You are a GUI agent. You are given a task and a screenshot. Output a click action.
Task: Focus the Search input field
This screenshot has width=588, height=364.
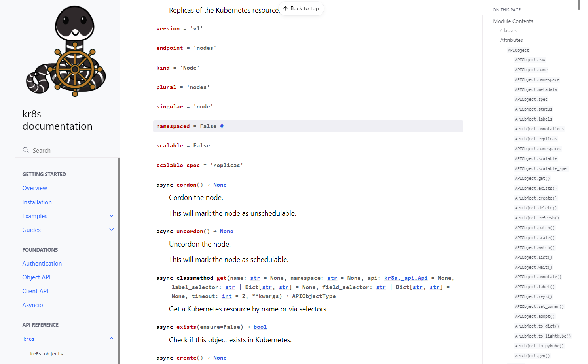click(68, 150)
